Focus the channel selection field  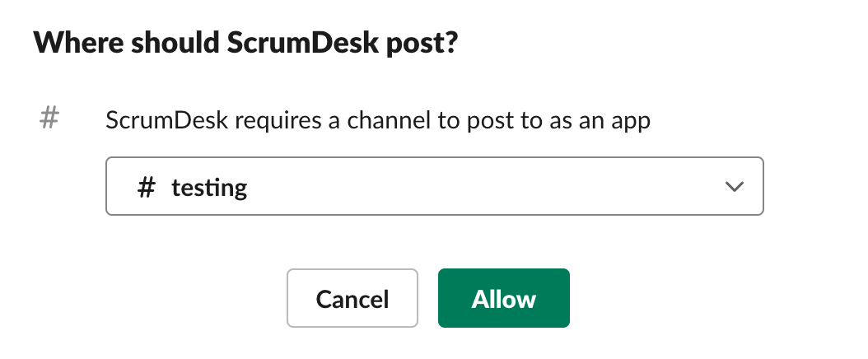coord(435,186)
